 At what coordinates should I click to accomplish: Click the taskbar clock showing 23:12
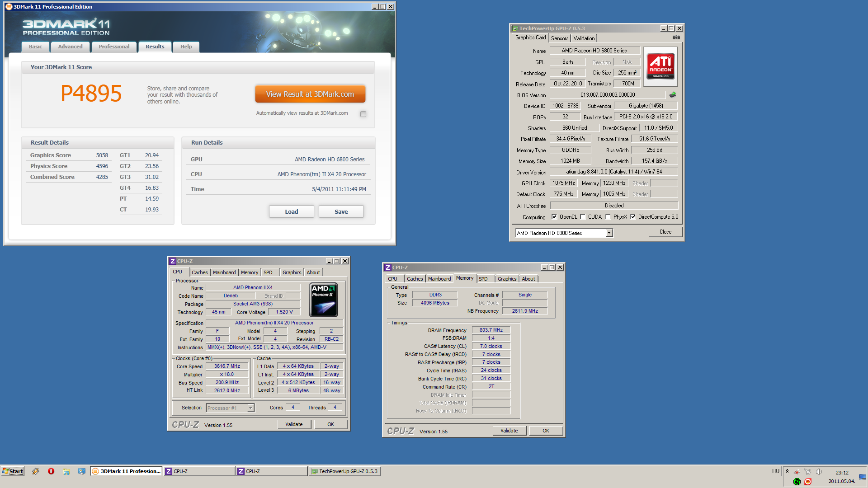(x=842, y=473)
